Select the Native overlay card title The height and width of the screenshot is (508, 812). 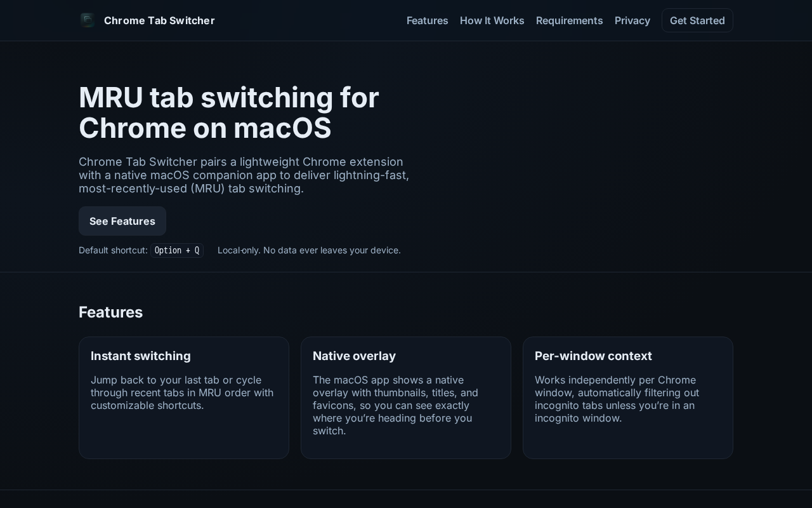tap(354, 356)
